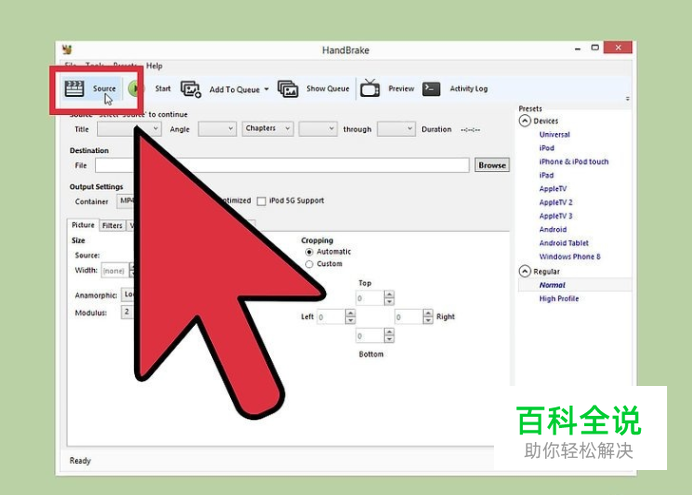Select the Normal preset
Screen dimensions: 692x495
[552, 285]
